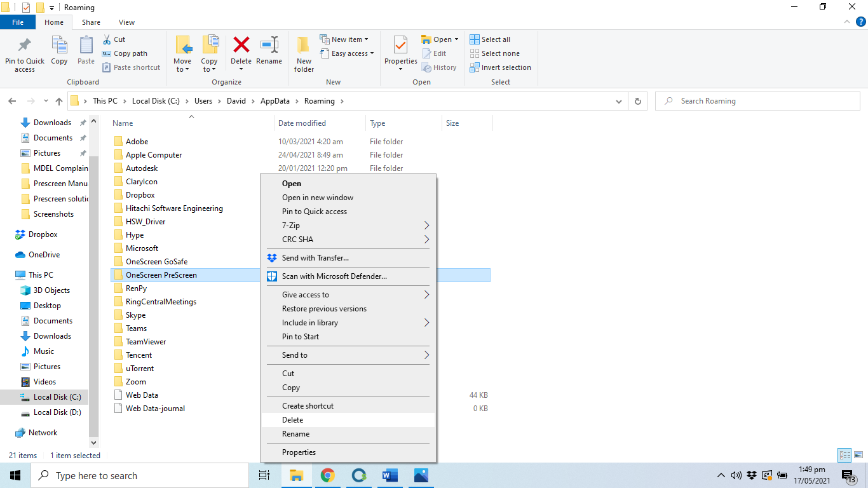Viewport: 868px width, 488px height.
Task: Select Cut with scissors icon in ribbon
Action: (114, 39)
